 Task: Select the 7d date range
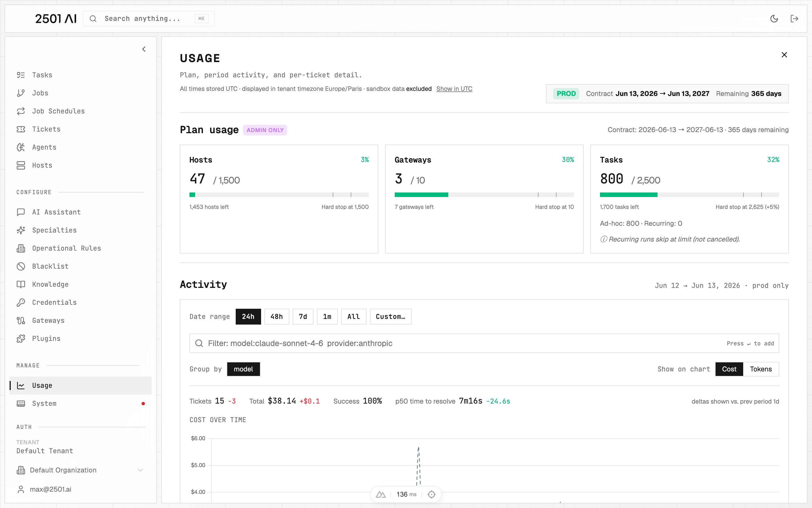click(303, 316)
